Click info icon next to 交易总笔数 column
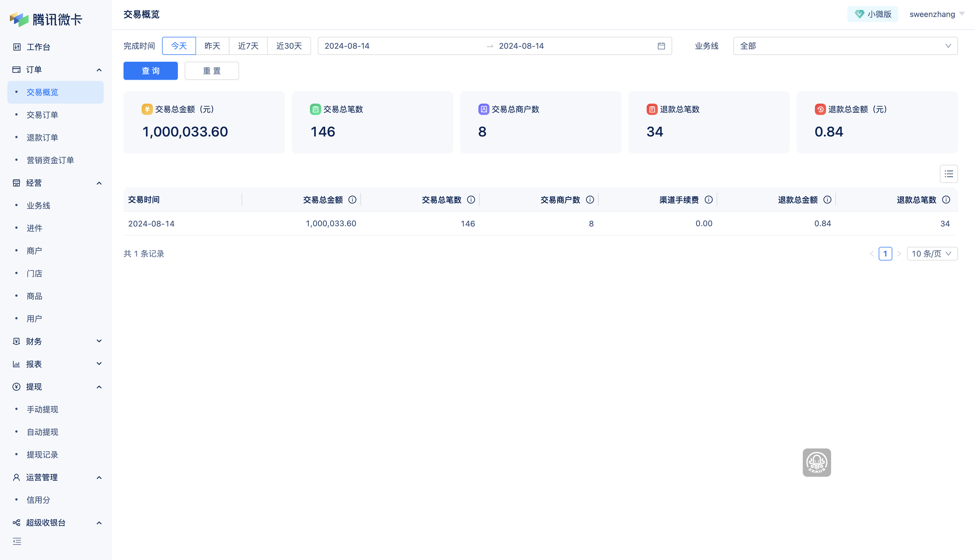This screenshot has width=975, height=560. pos(471,200)
